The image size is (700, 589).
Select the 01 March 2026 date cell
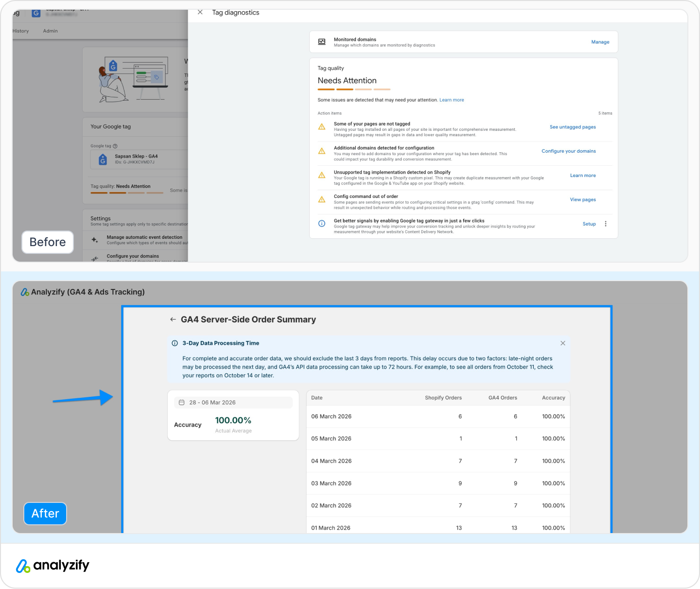(x=331, y=528)
